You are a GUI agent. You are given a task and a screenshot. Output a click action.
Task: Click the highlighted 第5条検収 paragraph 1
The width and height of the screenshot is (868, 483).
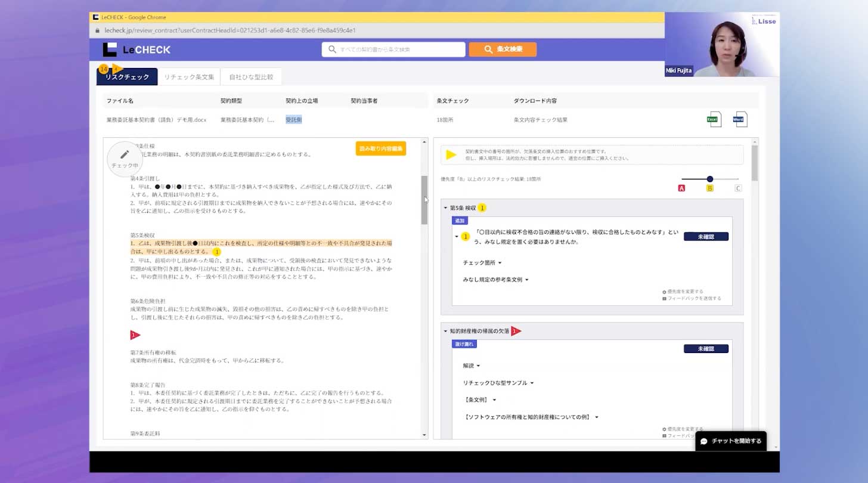[261, 247]
